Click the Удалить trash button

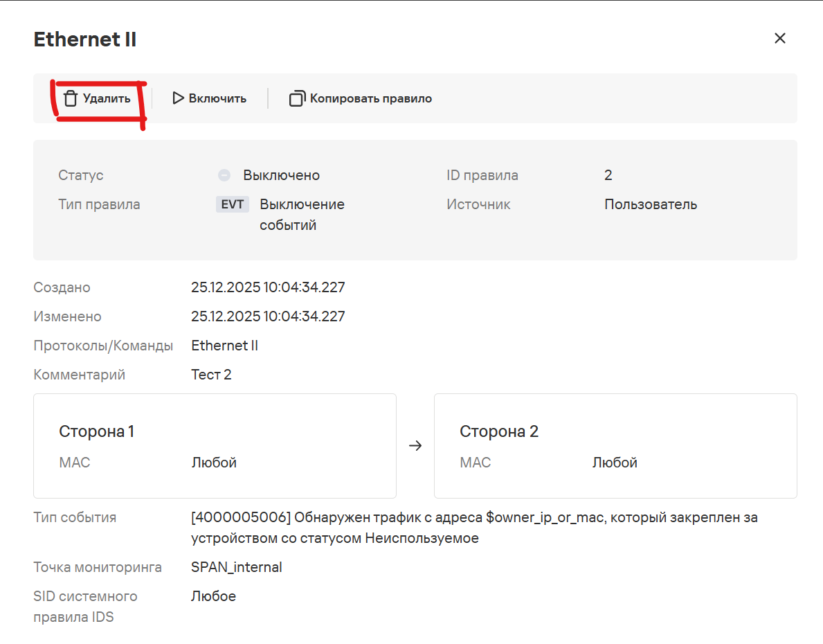click(97, 98)
